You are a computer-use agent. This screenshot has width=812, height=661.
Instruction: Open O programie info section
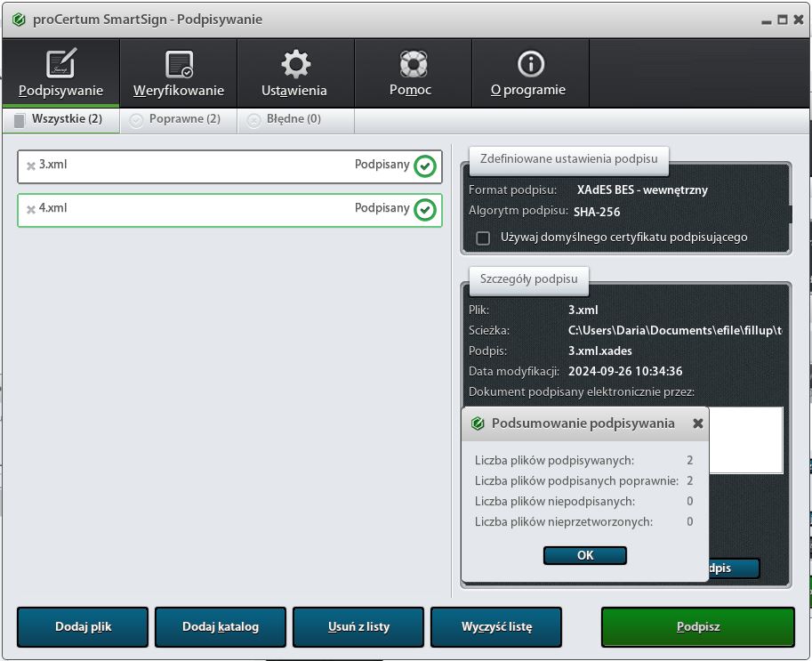[x=530, y=73]
